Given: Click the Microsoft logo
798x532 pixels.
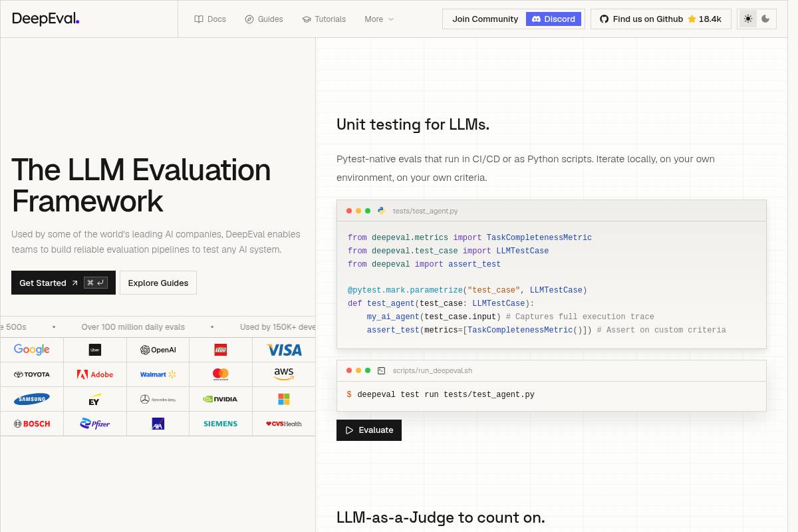Looking at the screenshot, I should [284, 399].
